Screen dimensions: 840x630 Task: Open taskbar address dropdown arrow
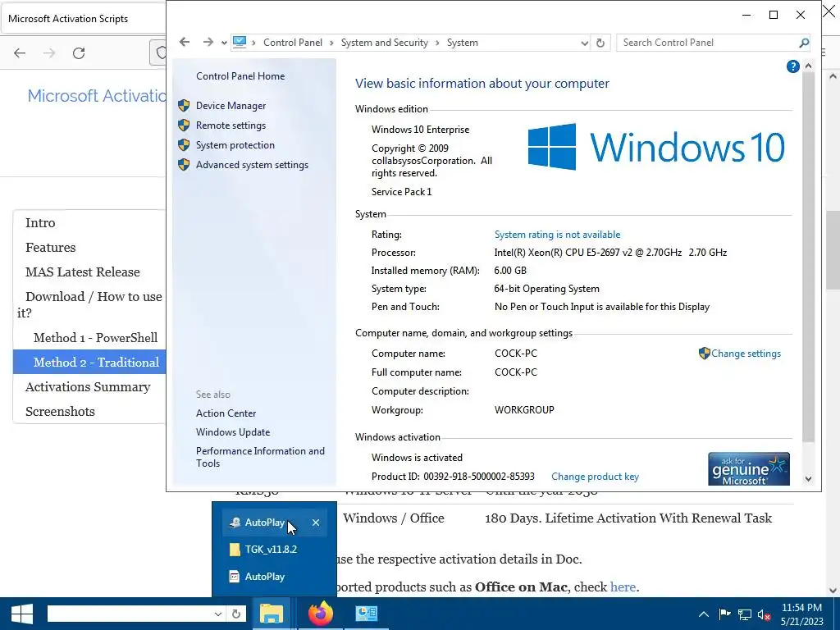tap(217, 614)
